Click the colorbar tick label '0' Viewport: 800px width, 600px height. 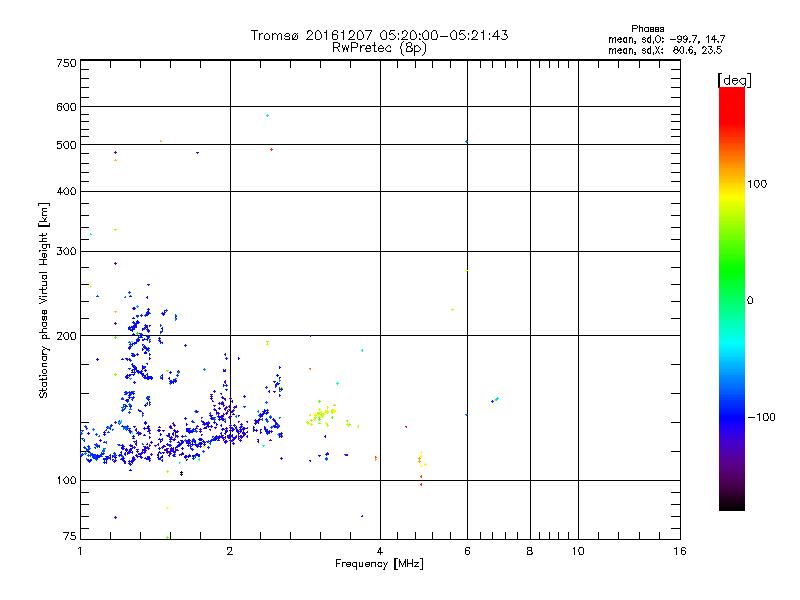pyautogui.click(x=750, y=301)
